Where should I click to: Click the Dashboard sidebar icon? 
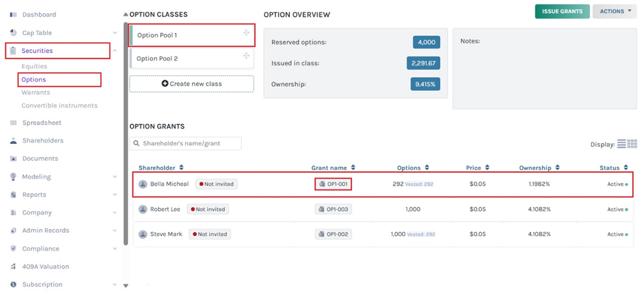[13, 15]
